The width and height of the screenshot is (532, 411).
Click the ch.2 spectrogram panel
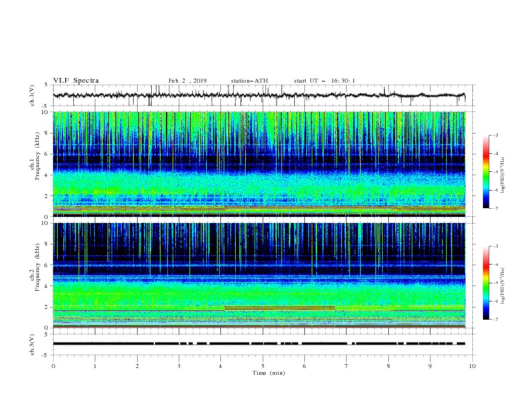[259, 275]
